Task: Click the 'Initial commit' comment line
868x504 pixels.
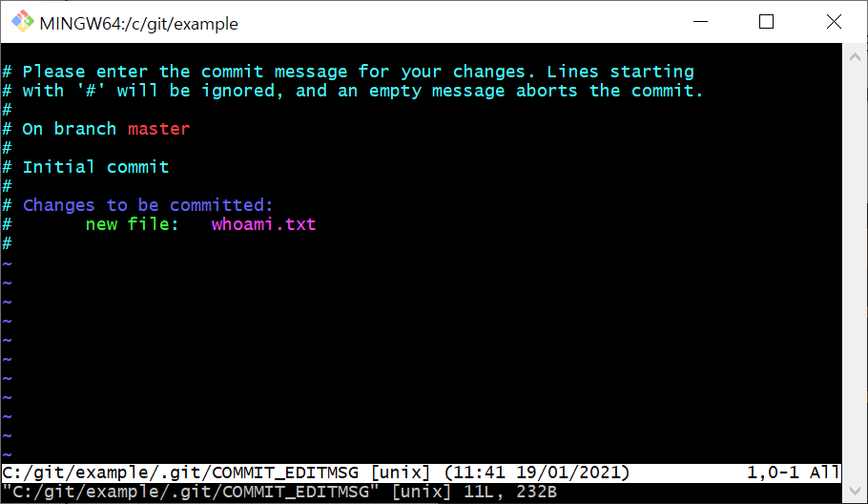Action: (x=95, y=167)
